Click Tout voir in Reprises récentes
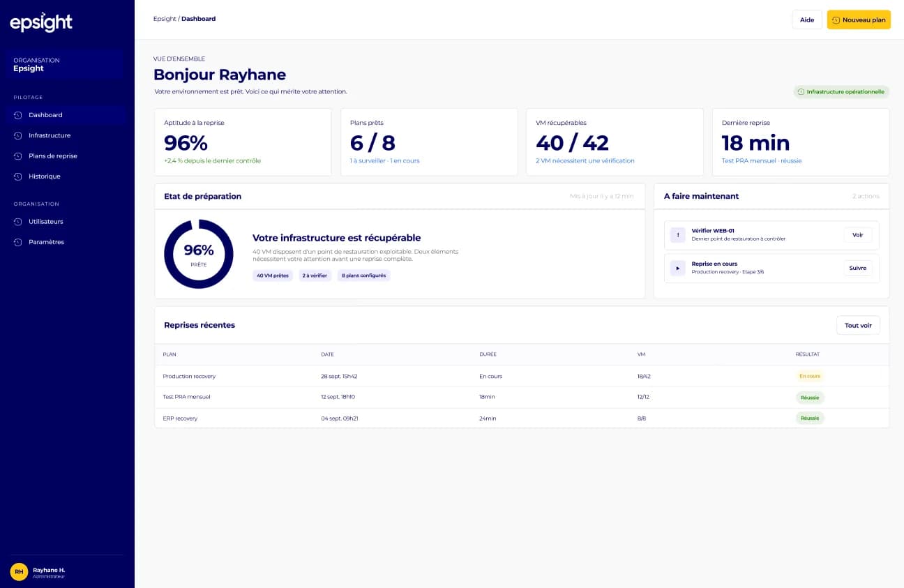904x588 pixels. pyautogui.click(x=858, y=325)
